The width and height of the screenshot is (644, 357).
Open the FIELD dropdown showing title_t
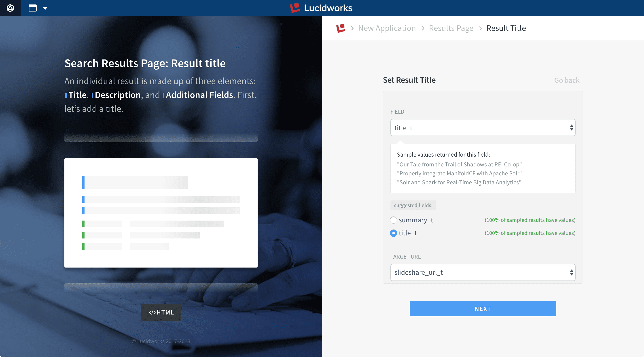click(x=483, y=127)
